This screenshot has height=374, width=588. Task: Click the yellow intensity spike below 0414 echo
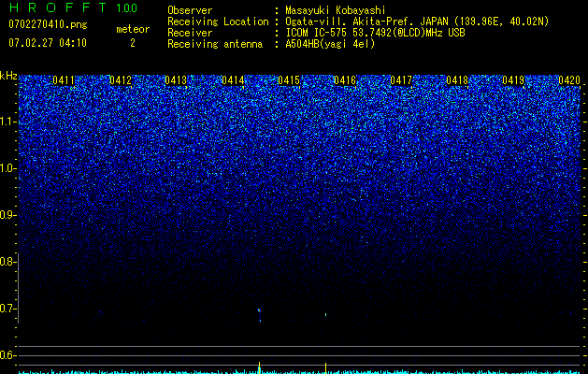(259, 367)
